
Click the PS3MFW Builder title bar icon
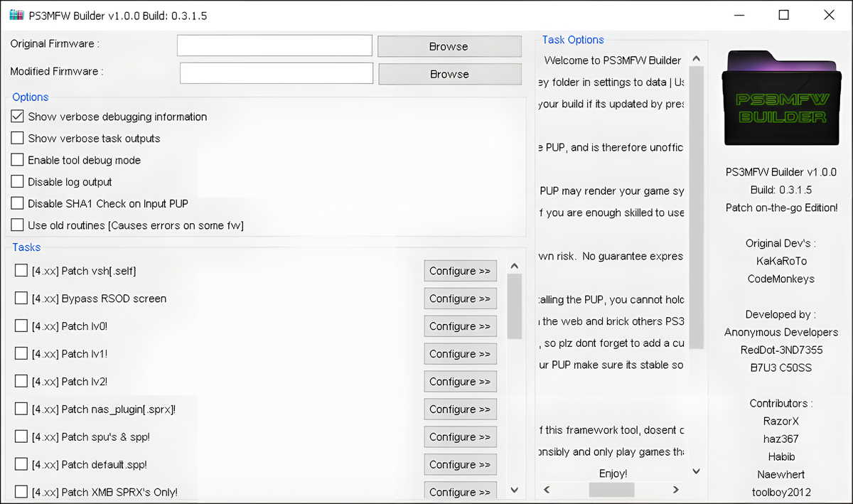pos(16,15)
